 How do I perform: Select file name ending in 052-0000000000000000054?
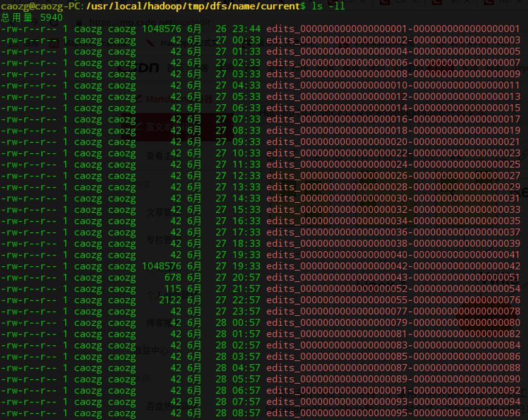(393, 289)
